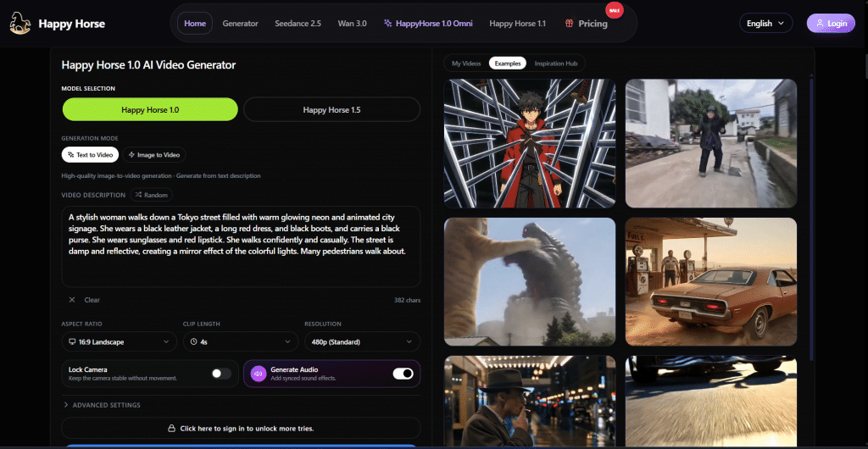Open the car on road example video
The width and height of the screenshot is (868, 449).
point(711,401)
